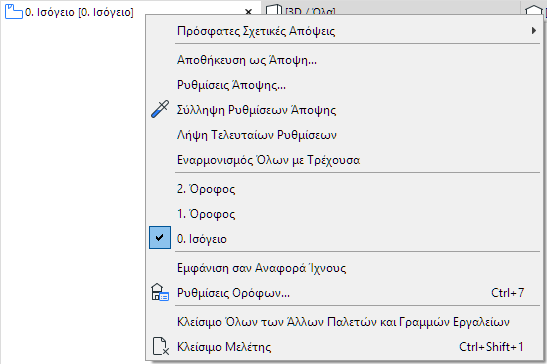This screenshot has height=364, width=547.
Task: Click the floor plan tab icon
Action: pyautogui.click(x=14, y=12)
